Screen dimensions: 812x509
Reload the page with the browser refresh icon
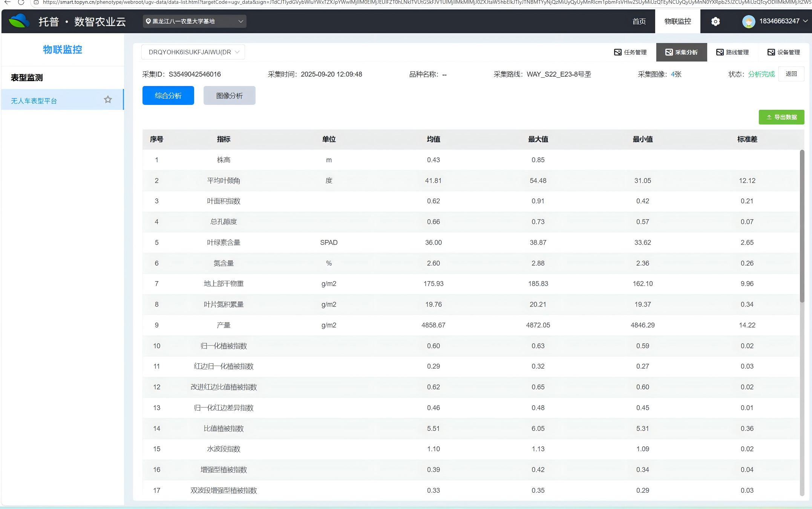21,2
